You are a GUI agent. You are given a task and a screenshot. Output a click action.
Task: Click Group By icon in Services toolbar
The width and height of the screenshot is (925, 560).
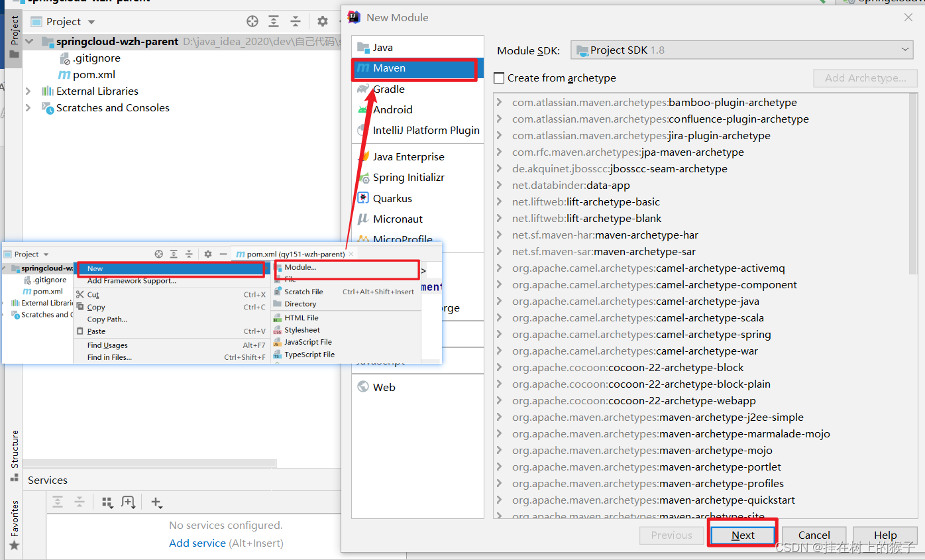coord(107,502)
